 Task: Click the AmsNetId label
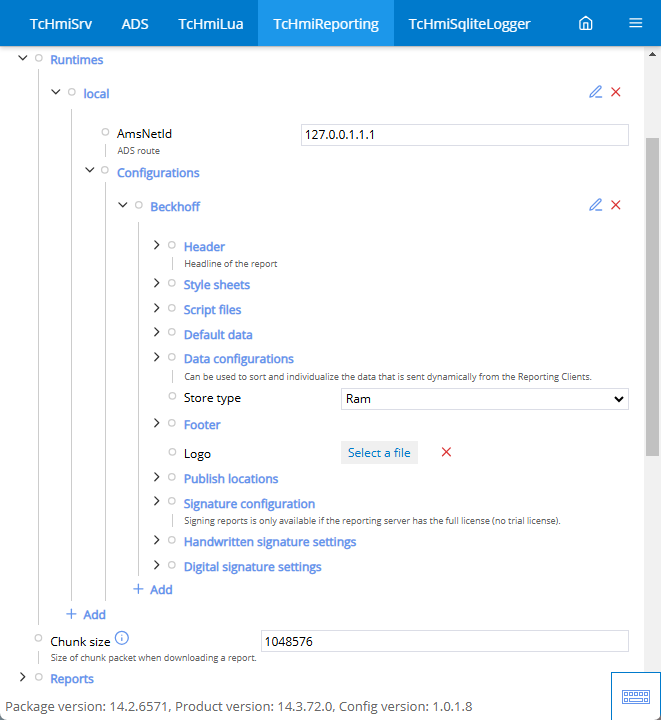pyautogui.click(x=144, y=134)
